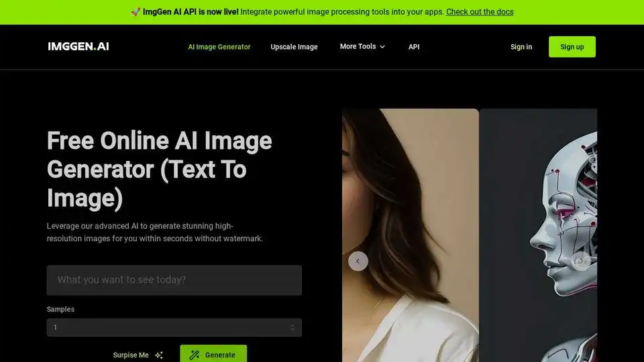Go to Upscale Image
Image resolution: width=644 pixels, height=362 pixels.
[x=294, y=47]
